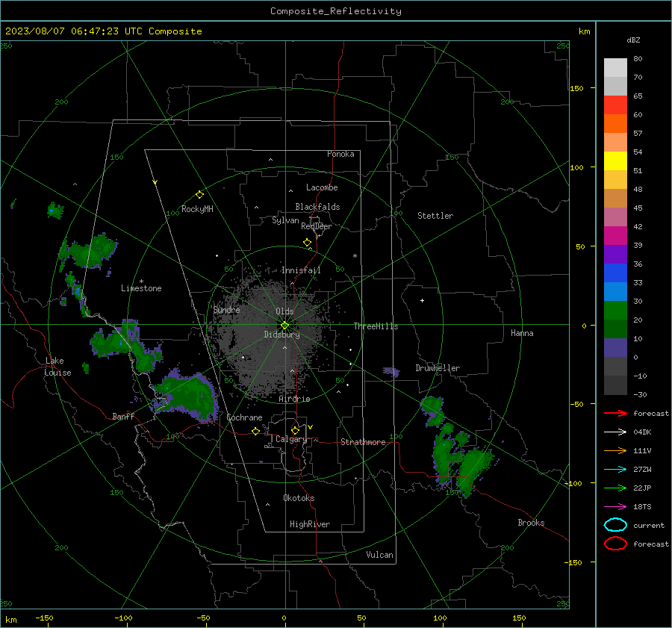Select the Ponoka label
This screenshot has height=628, width=672.
[x=340, y=154]
